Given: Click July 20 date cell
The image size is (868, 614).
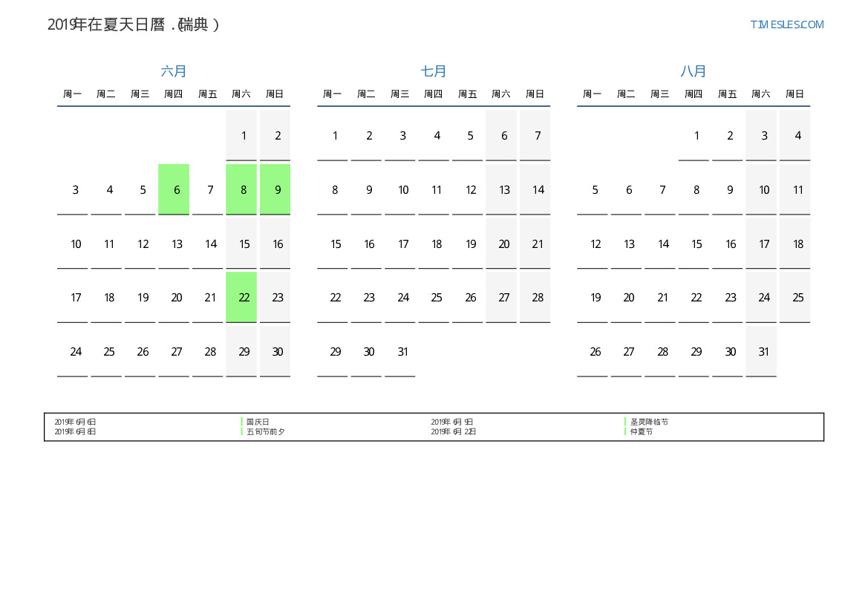Looking at the screenshot, I should pos(503,244).
